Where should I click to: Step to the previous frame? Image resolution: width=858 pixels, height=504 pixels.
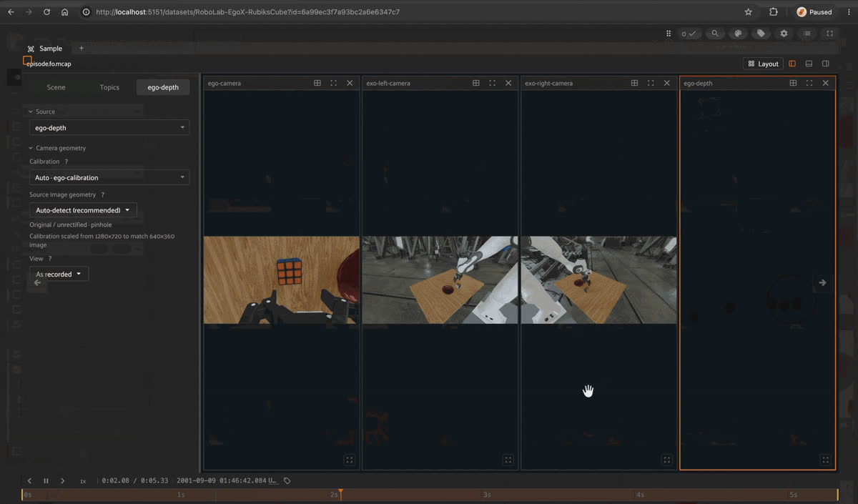pos(29,481)
